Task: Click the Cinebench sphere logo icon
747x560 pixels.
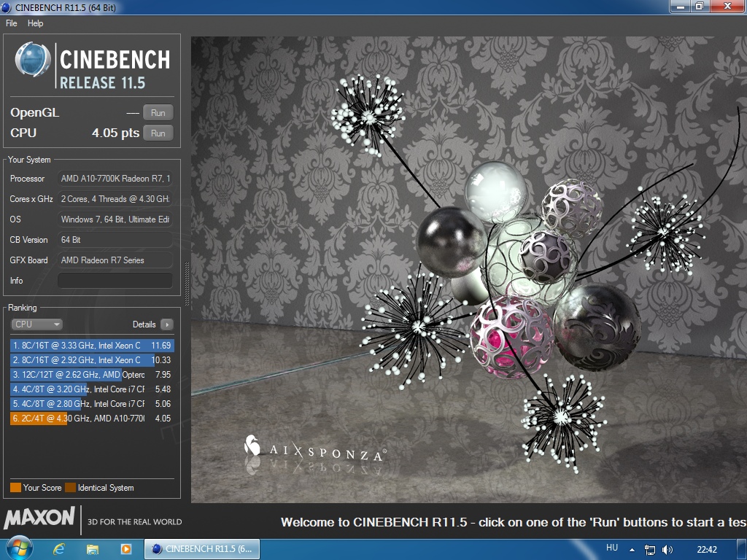Action: click(32, 60)
